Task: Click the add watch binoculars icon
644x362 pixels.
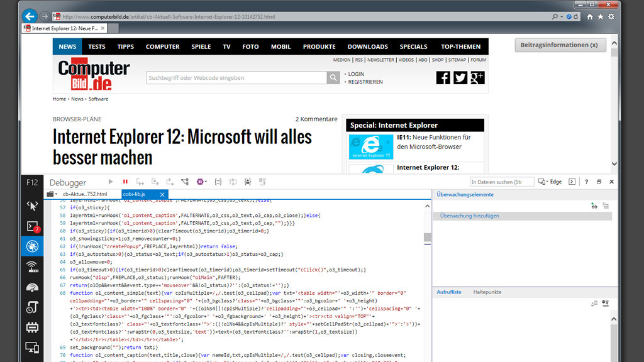Action: [594, 206]
